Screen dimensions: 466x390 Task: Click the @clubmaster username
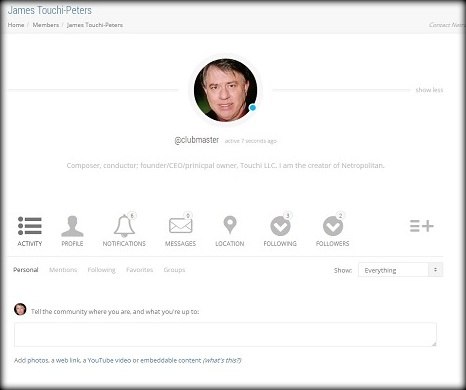pyautogui.click(x=197, y=140)
